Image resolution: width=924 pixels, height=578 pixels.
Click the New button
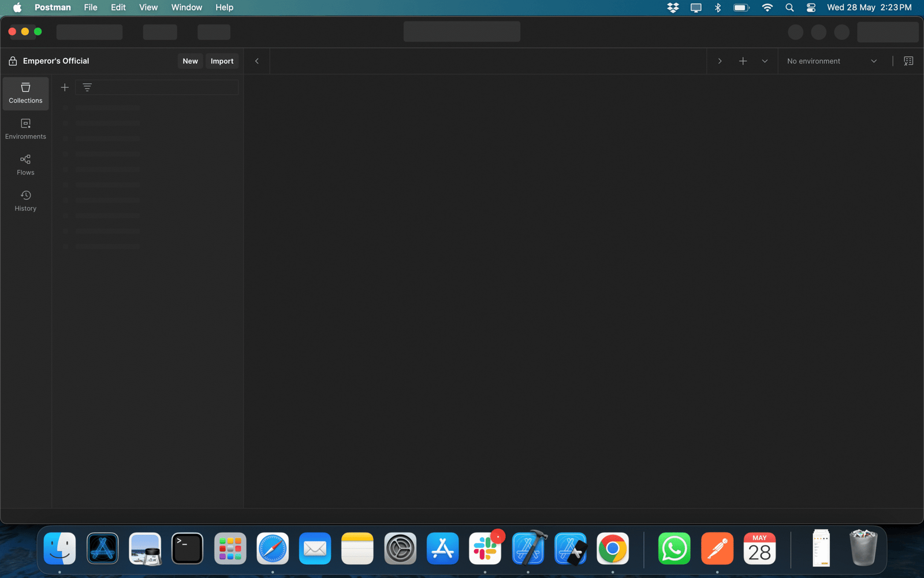tap(190, 61)
